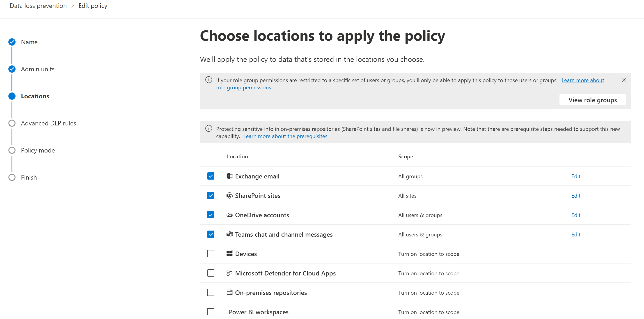The width and height of the screenshot is (644, 319).
Task: Click the Exchange email icon
Action: point(229,176)
